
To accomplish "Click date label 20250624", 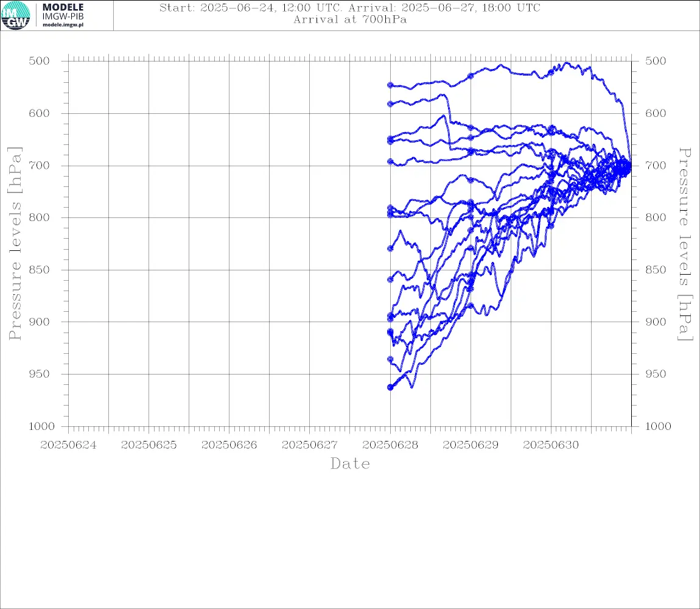I will point(68,445).
